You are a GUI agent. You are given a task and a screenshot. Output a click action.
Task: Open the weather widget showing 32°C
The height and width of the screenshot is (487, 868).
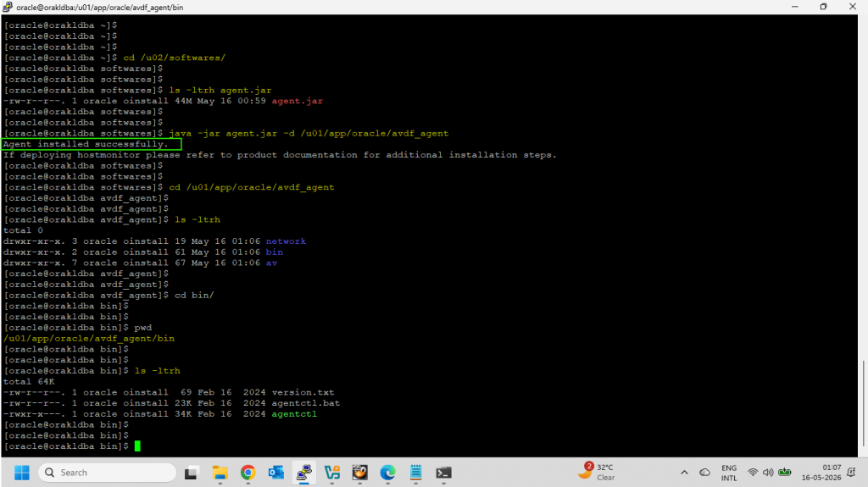click(597, 472)
